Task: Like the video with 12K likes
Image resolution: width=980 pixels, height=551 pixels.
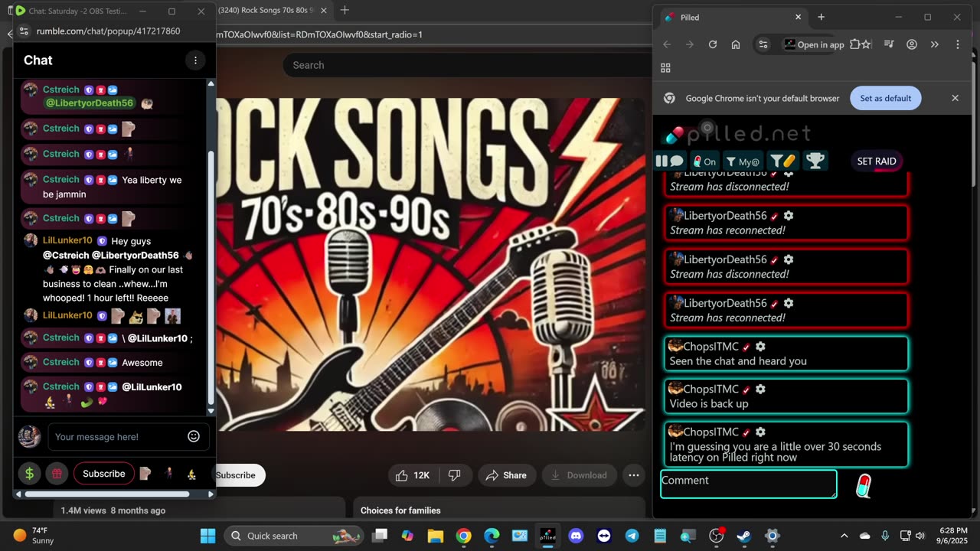Action: (413, 475)
